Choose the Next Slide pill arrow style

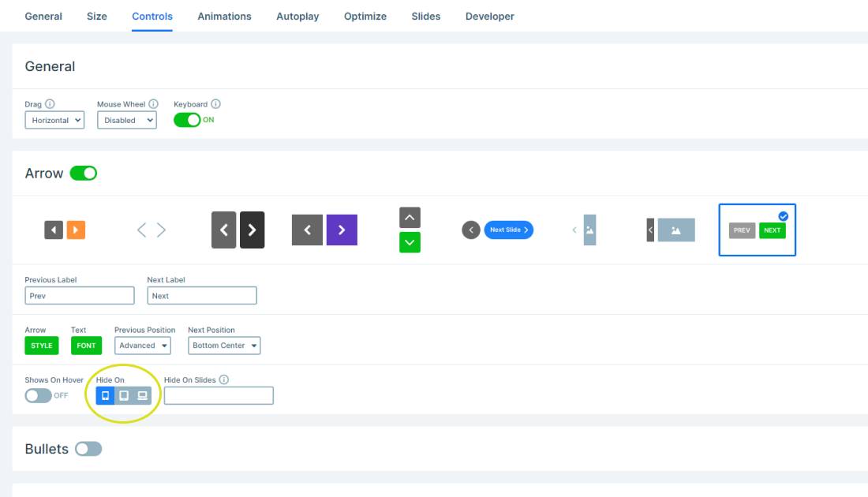498,230
